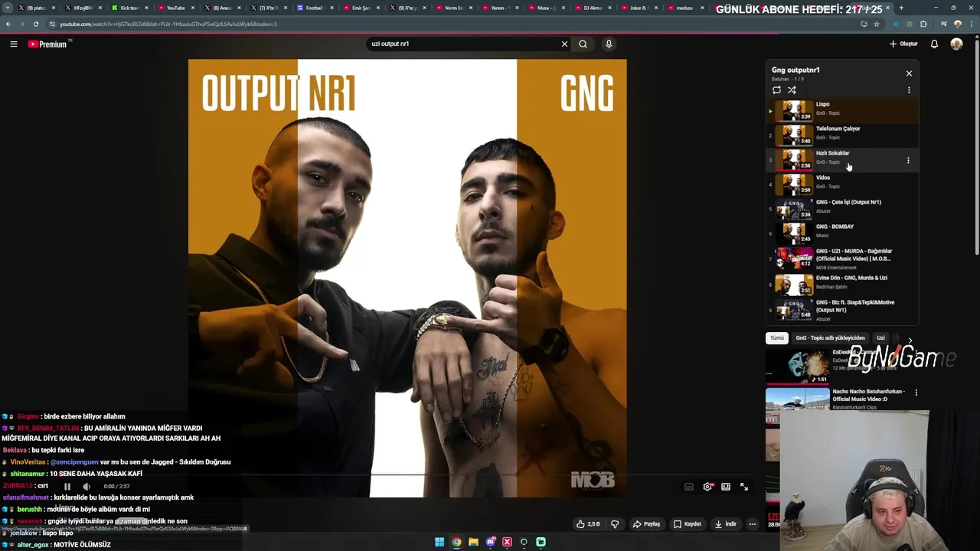Toggle playlist shuffle
This screenshot has height=551, width=980.
click(x=792, y=90)
